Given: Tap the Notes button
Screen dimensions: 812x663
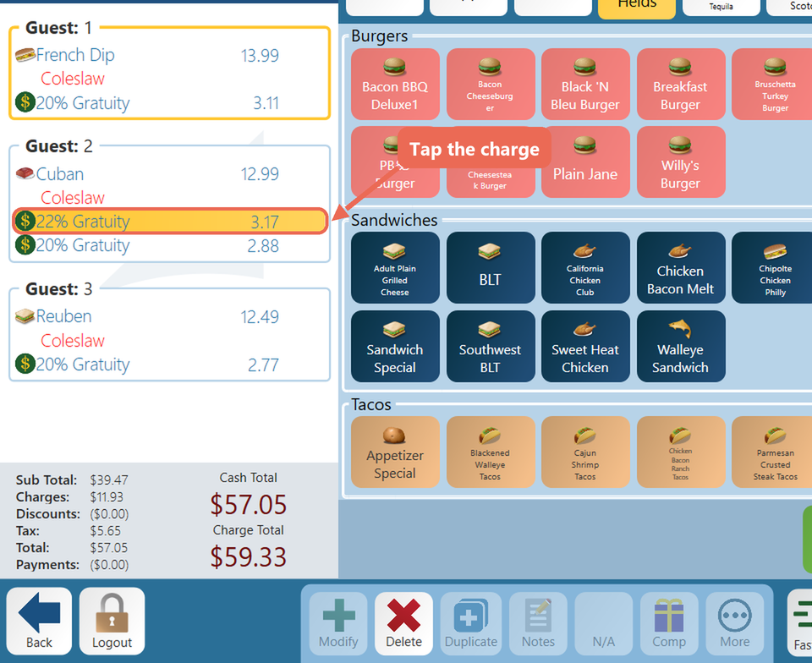Looking at the screenshot, I should (x=538, y=623).
